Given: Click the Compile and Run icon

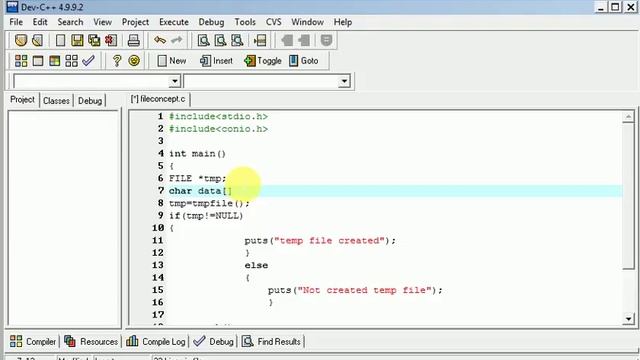Looking at the screenshot, I should 54,61.
